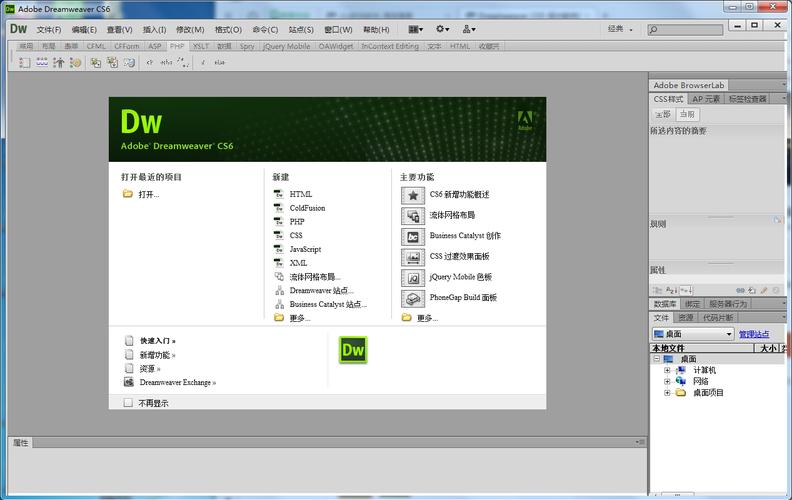Open the Business Catalyst feature icon
The image size is (792, 500).
tap(412, 237)
